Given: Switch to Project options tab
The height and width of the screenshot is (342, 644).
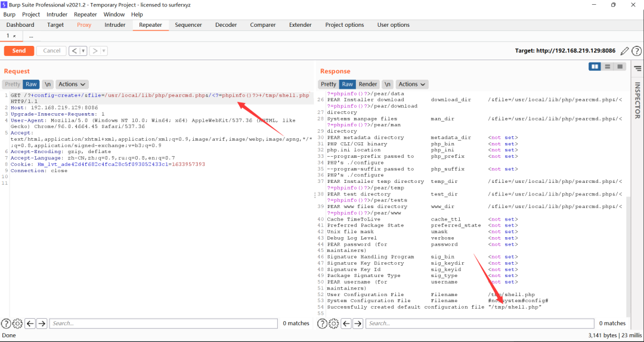Looking at the screenshot, I should pyautogui.click(x=345, y=24).
